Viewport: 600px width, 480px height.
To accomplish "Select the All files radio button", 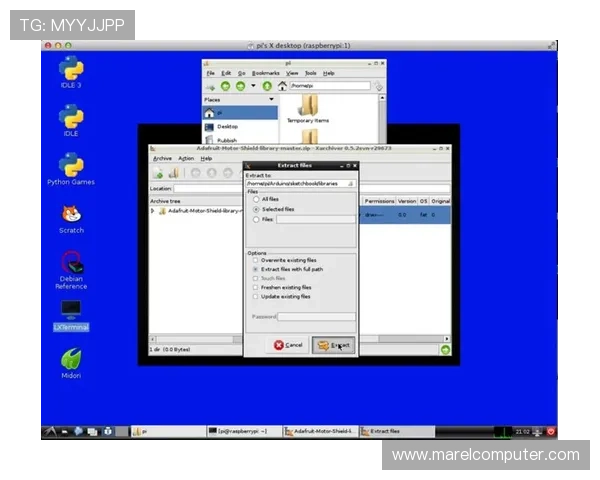I will [x=256, y=199].
